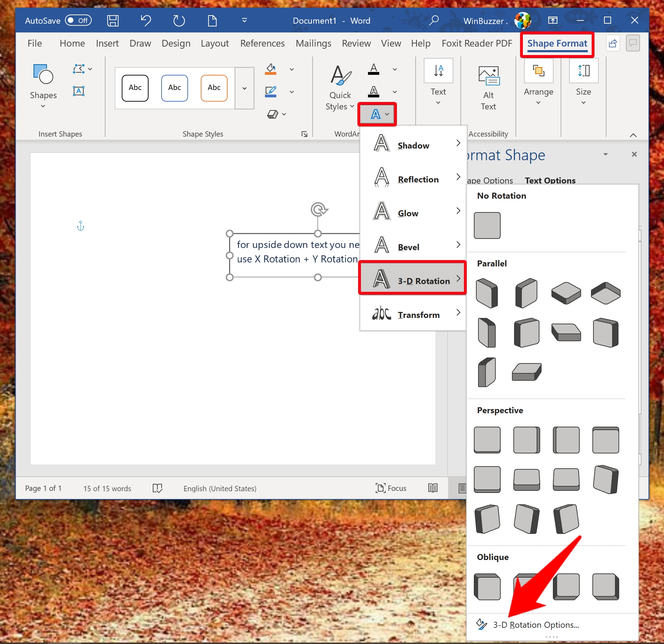Create a new blank document icon
The width and height of the screenshot is (664, 644).
[212, 20]
